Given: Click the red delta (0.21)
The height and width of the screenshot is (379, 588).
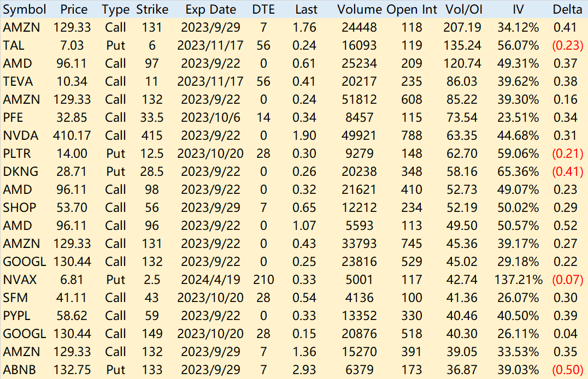Looking at the screenshot, I should pyautogui.click(x=567, y=153).
